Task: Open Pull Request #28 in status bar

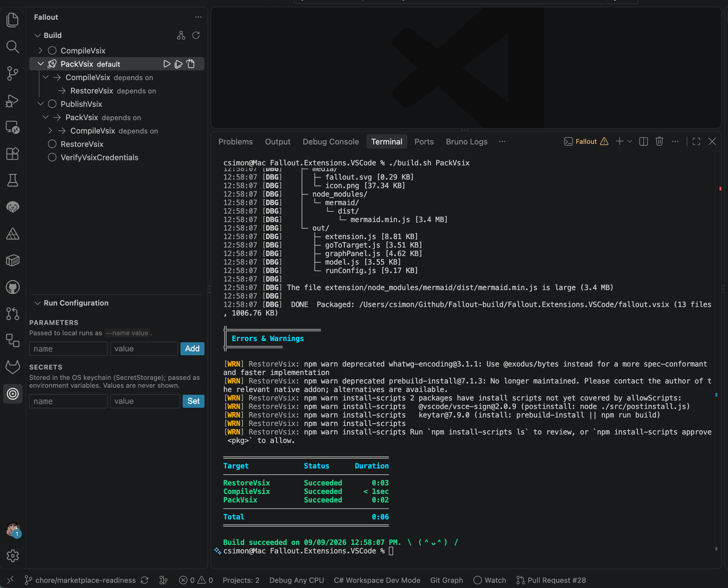Action: click(551, 580)
